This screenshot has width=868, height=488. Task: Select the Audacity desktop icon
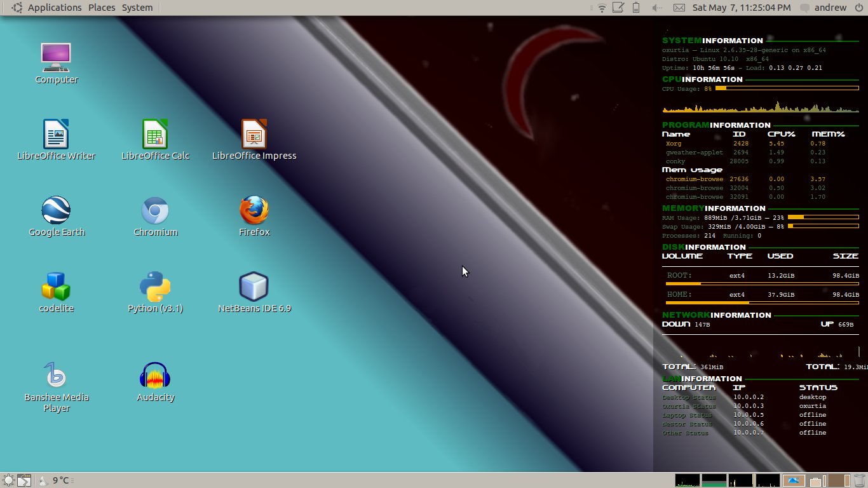(x=156, y=381)
